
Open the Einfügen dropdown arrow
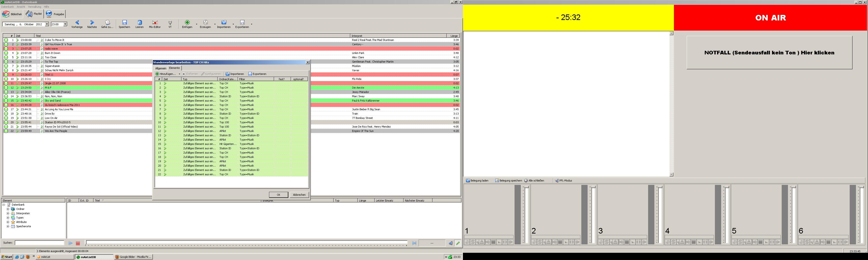(x=197, y=24)
